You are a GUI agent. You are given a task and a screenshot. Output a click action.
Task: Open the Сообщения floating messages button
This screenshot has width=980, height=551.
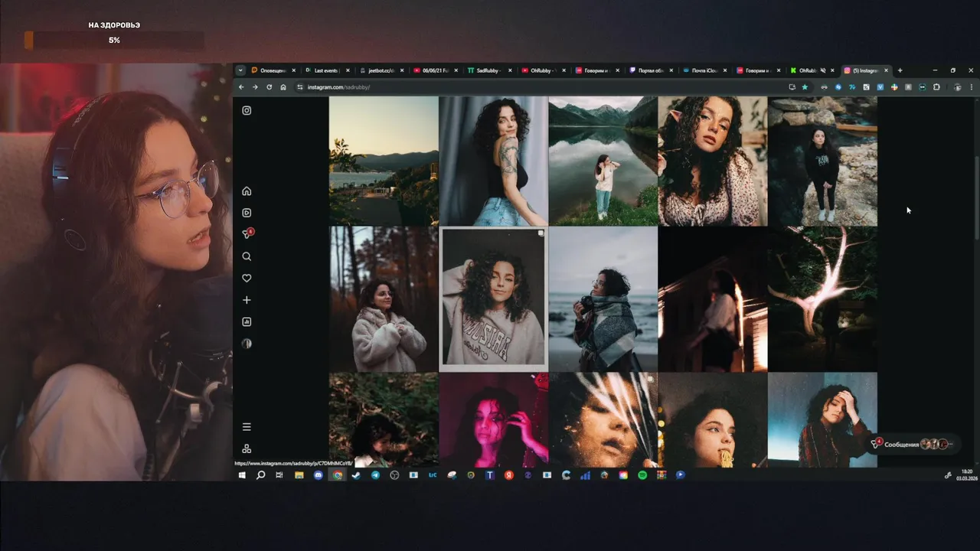913,444
